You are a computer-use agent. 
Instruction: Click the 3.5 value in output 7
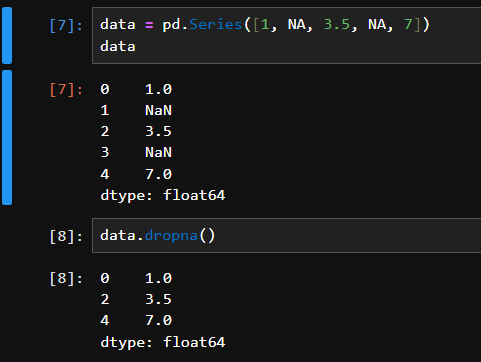158,131
